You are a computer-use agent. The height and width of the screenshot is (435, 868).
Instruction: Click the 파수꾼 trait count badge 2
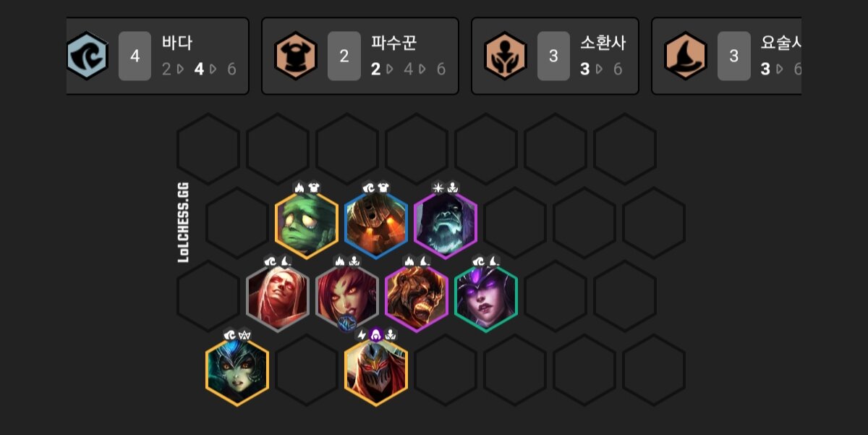click(344, 56)
